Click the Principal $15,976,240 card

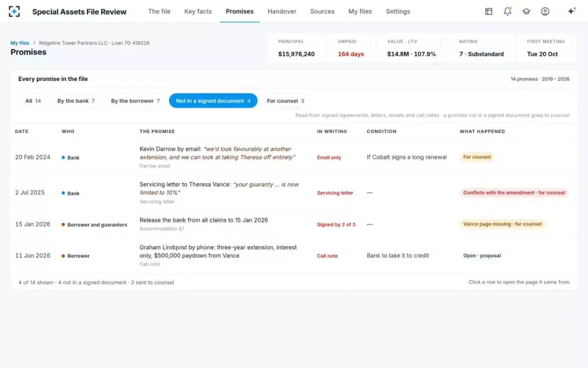296,48
